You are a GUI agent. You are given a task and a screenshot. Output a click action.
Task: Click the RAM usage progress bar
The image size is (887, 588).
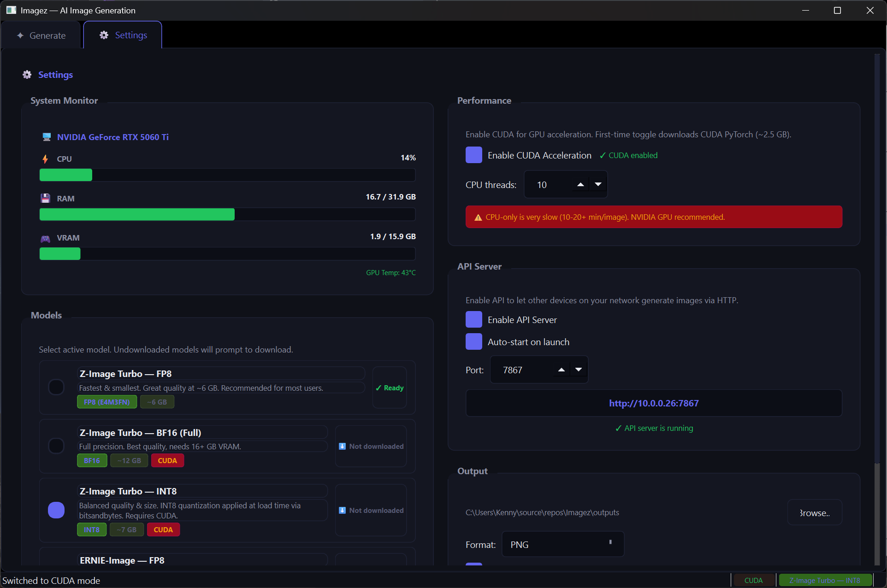tap(227, 214)
